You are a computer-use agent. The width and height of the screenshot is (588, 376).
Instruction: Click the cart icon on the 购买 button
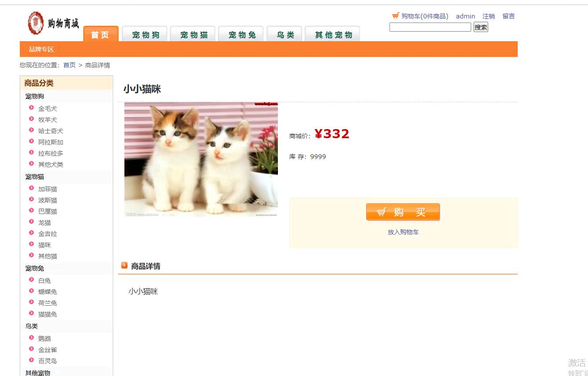click(381, 212)
